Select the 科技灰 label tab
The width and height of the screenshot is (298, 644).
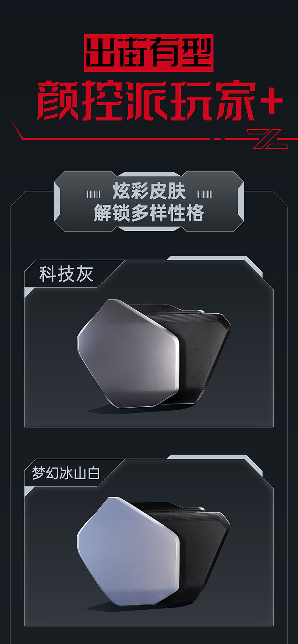(66, 274)
